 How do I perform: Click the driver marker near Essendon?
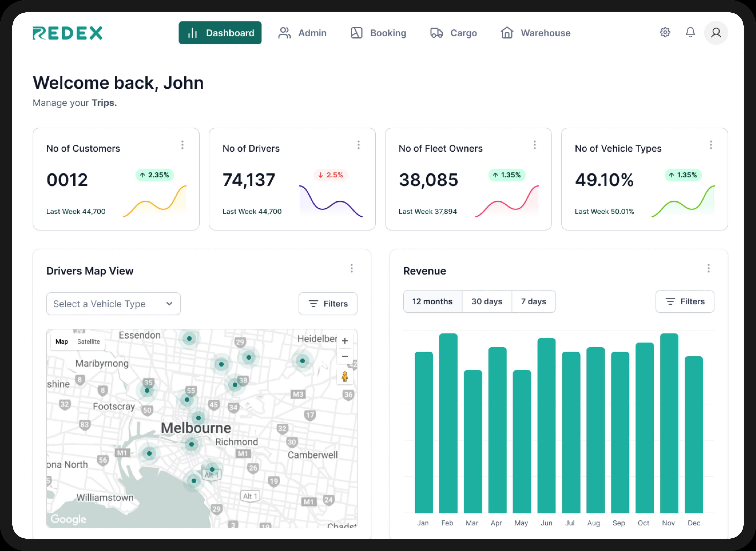189,339
